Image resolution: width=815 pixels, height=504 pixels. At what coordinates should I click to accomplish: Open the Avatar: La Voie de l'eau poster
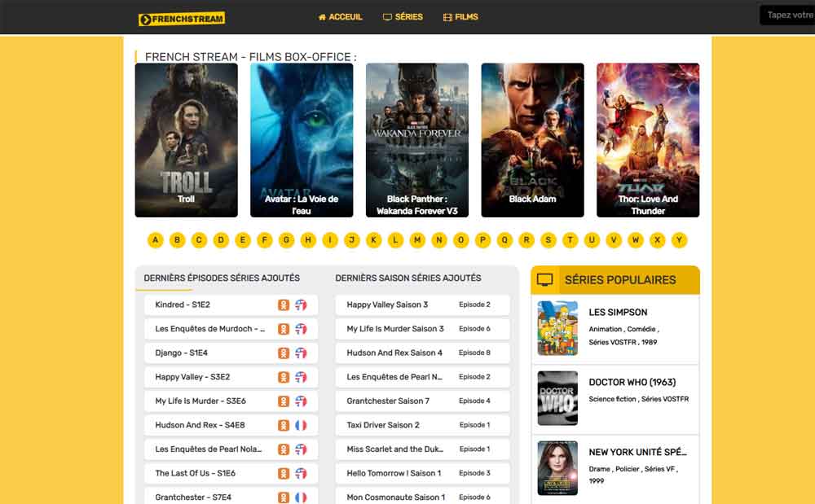click(302, 140)
